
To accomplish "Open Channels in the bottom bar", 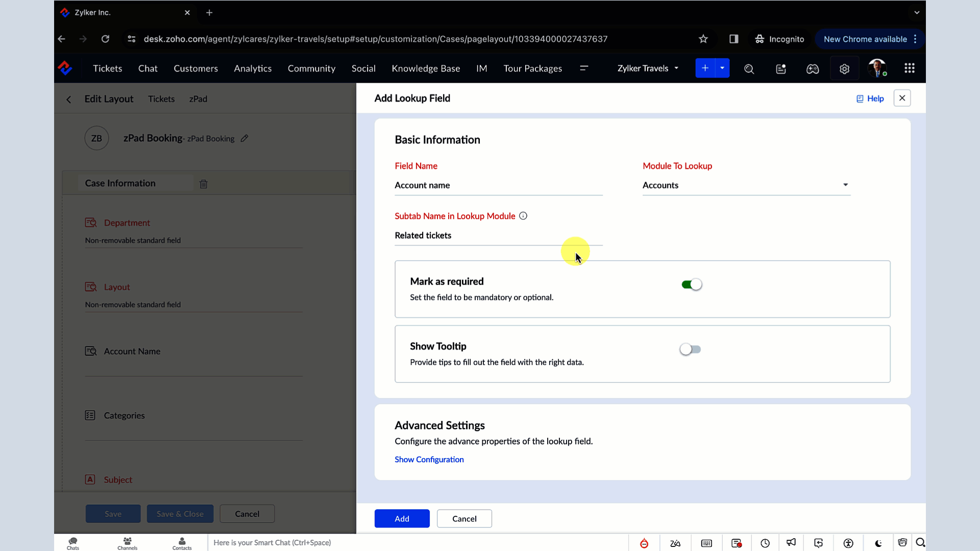I will click(127, 543).
